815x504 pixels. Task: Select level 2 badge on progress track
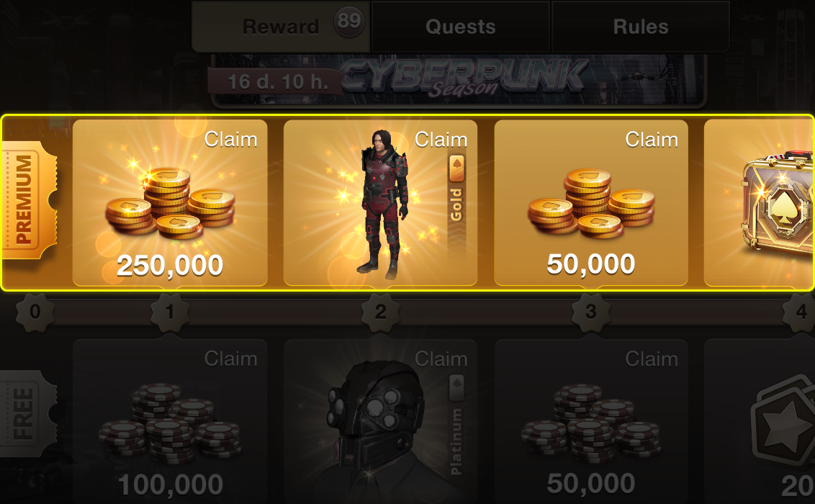click(x=380, y=312)
